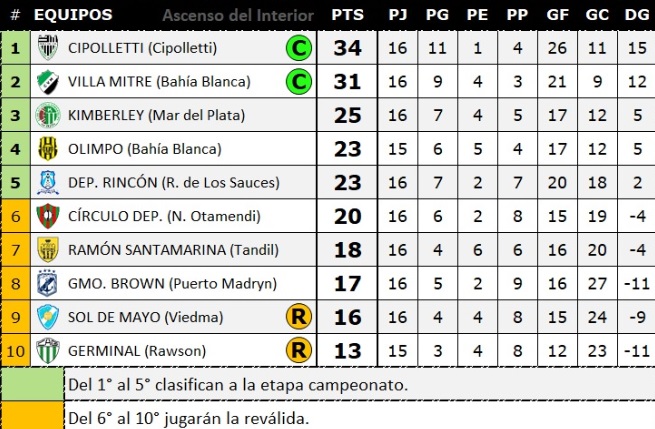The width and height of the screenshot is (655, 429).
Task: Click the Villa Mitre team crest
Action: (x=48, y=81)
